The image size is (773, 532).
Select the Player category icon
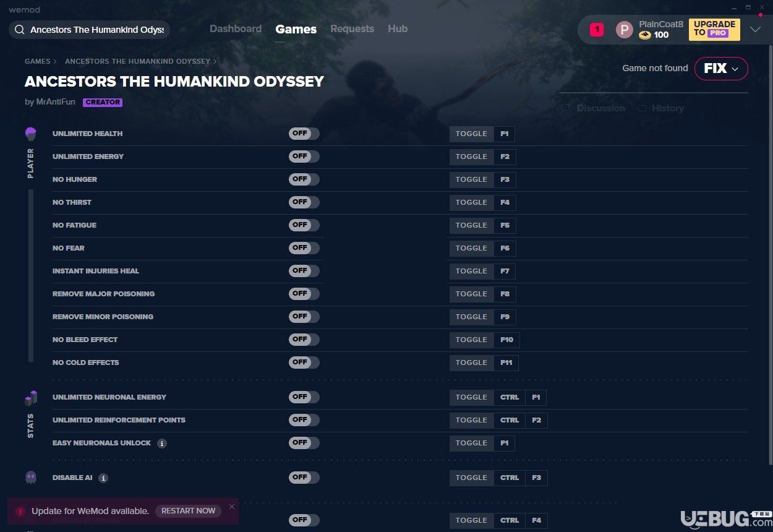tap(30, 134)
